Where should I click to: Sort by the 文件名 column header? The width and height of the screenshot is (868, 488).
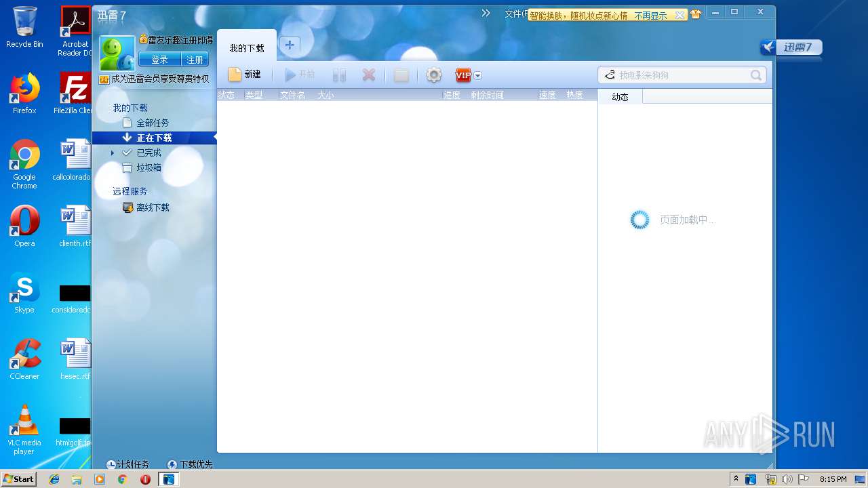click(x=293, y=96)
